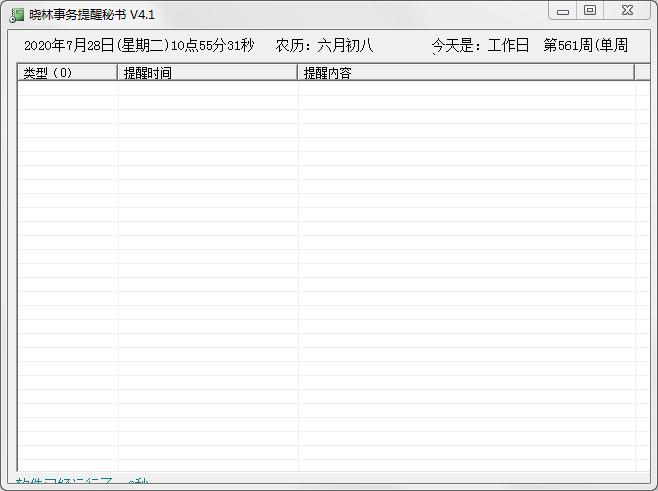Sort by the 提醒内容 column header
Viewport: 658px width, 491px height.
pyautogui.click(x=466, y=73)
